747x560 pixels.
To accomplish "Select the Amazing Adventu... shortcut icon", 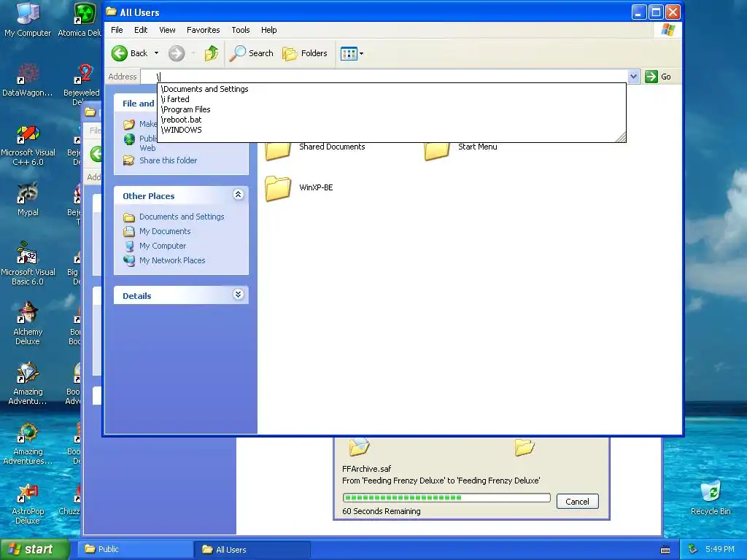I will coord(28,384).
